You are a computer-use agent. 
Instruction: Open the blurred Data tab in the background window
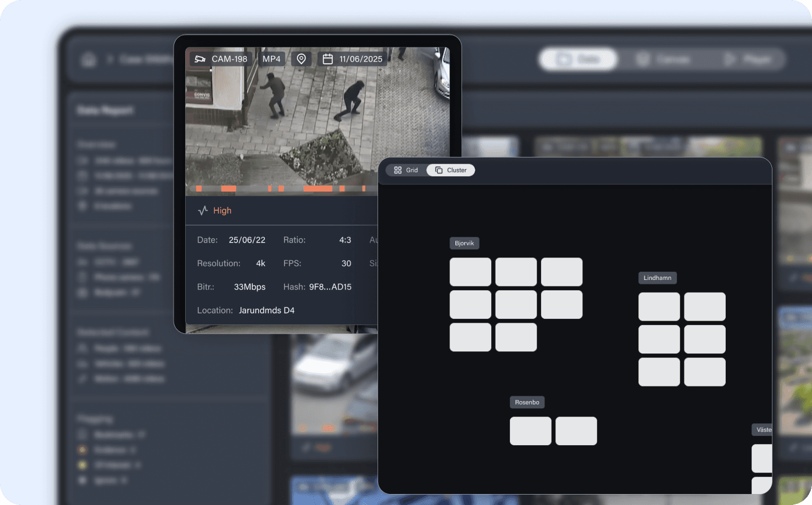click(x=578, y=59)
